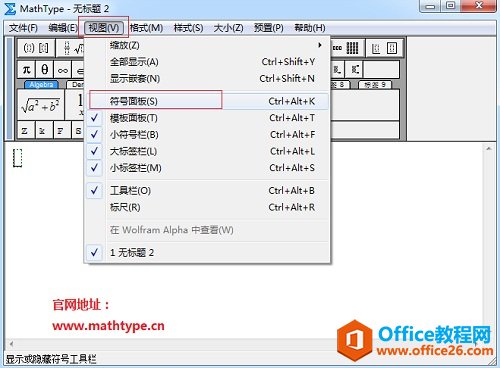This screenshot has width=500, height=368.
Task: Open parentheses fence template palette
Action: pos(28,48)
